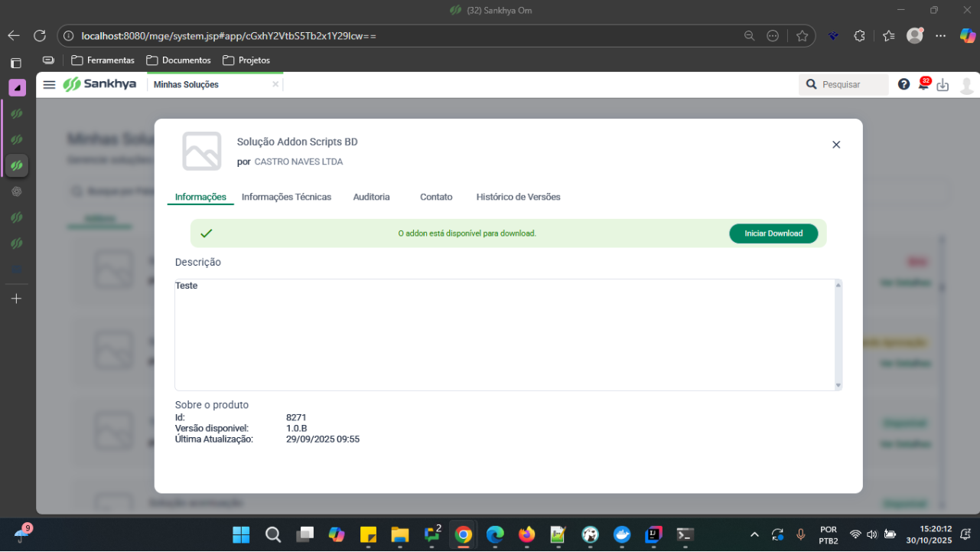The width and height of the screenshot is (980, 552).
Task: Open browser Settings and more ellipsis
Action: click(x=941, y=36)
